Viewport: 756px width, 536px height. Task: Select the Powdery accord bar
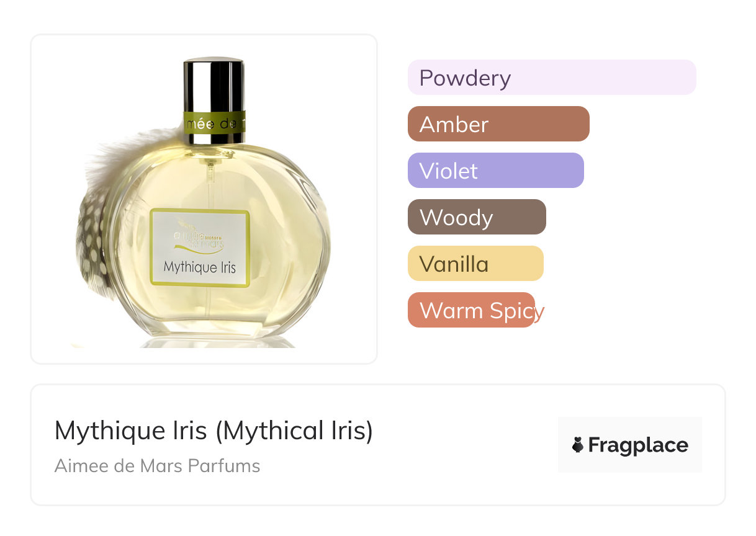tap(552, 78)
